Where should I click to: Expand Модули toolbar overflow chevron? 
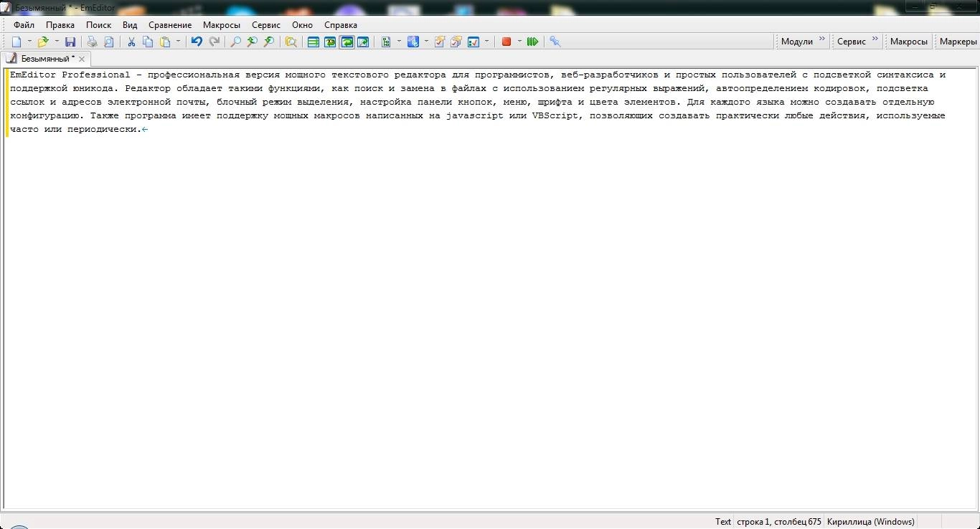822,39
